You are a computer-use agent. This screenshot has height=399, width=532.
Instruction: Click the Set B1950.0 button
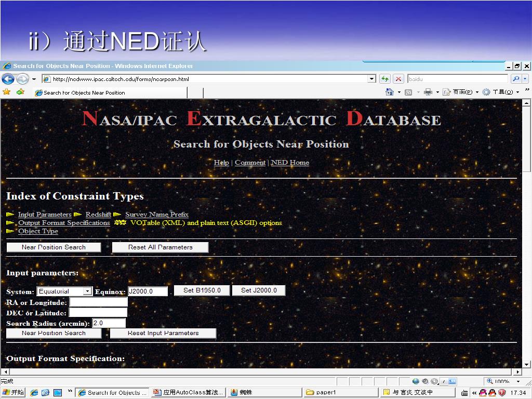point(202,290)
